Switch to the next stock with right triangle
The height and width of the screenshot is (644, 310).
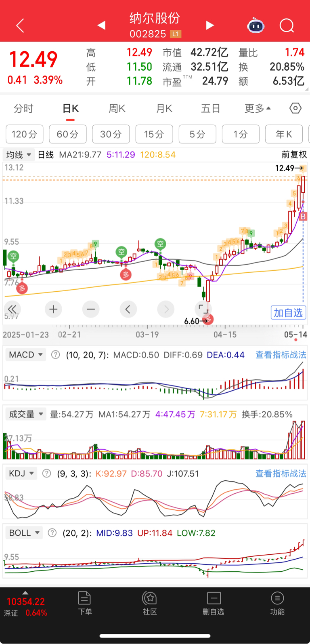(209, 25)
